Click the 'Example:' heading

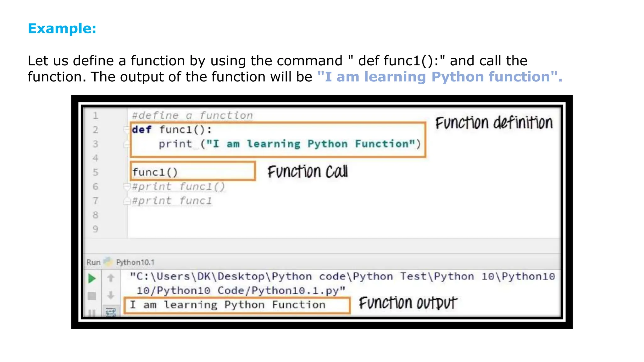click(62, 29)
